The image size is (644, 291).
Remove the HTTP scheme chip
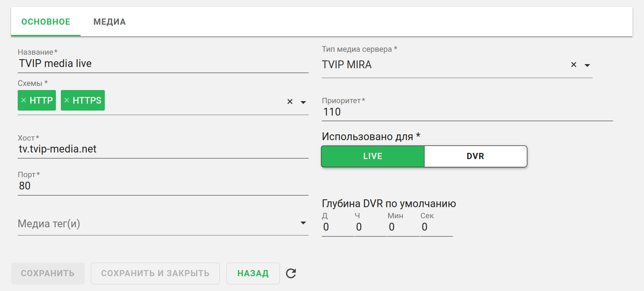click(x=23, y=101)
